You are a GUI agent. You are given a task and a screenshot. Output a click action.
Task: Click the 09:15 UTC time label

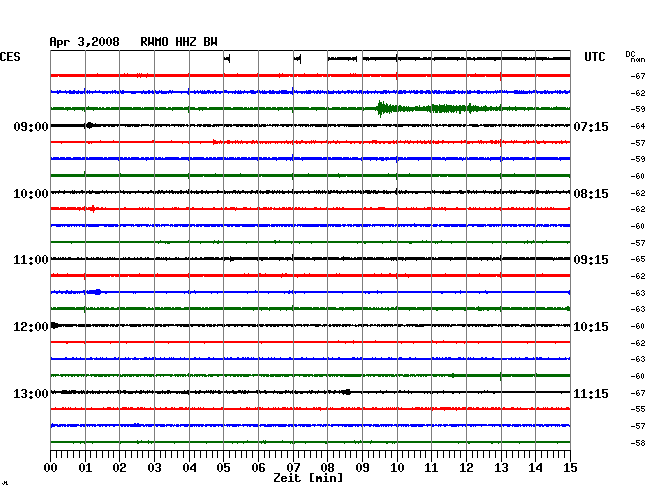click(591, 260)
